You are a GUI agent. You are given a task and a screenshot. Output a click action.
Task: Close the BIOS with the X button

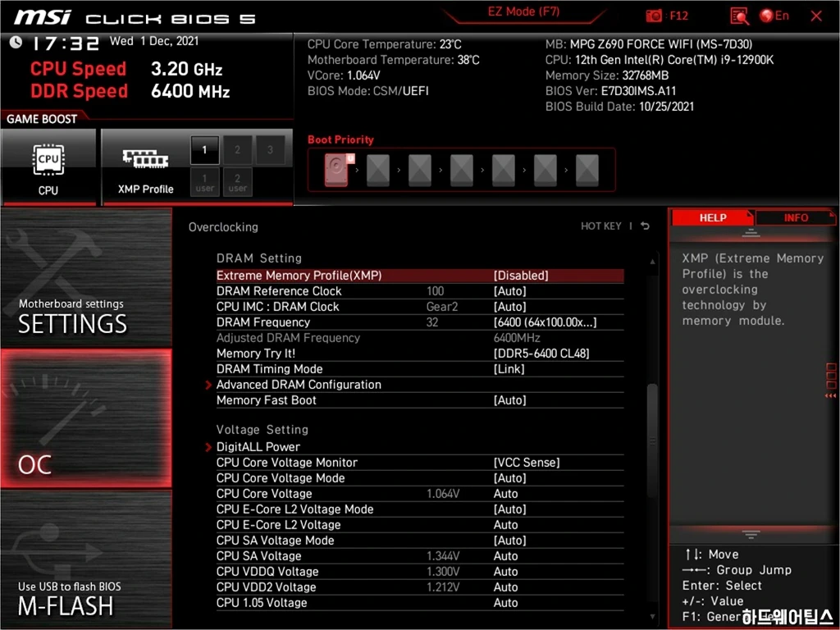(x=816, y=16)
